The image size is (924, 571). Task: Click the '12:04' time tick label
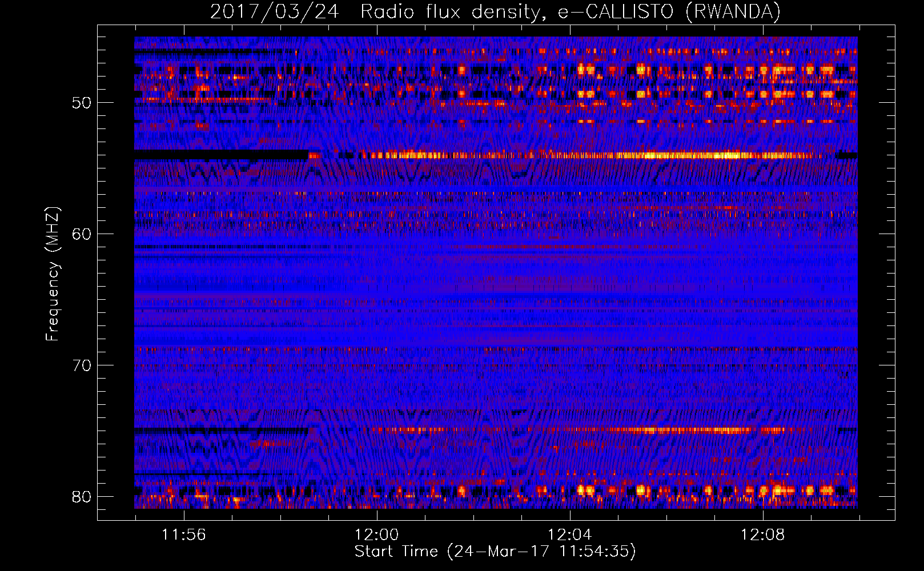[x=569, y=535]
